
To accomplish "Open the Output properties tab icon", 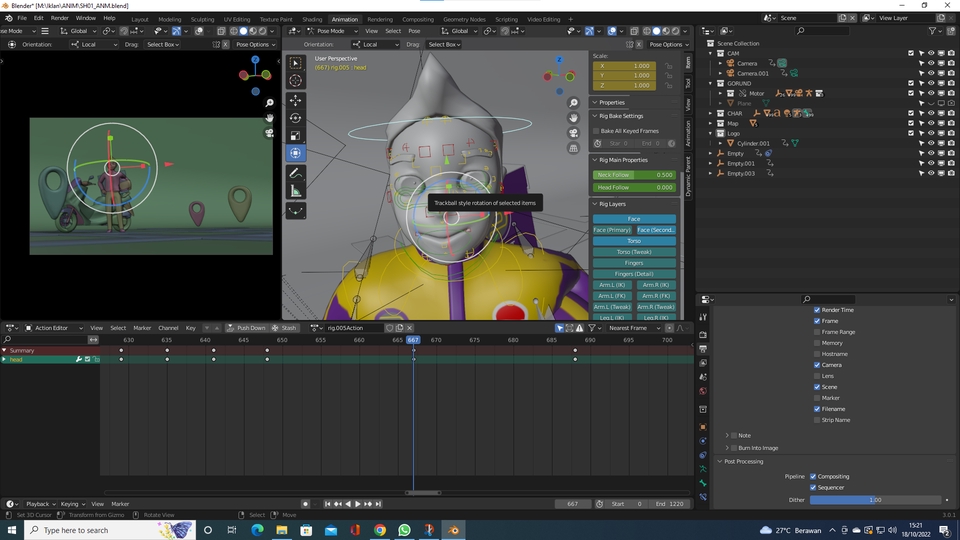I will click(703, 349).
